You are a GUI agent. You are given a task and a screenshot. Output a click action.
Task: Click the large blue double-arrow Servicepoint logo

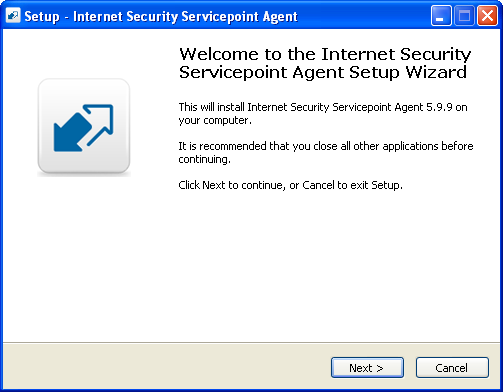[x=84, y=128]
